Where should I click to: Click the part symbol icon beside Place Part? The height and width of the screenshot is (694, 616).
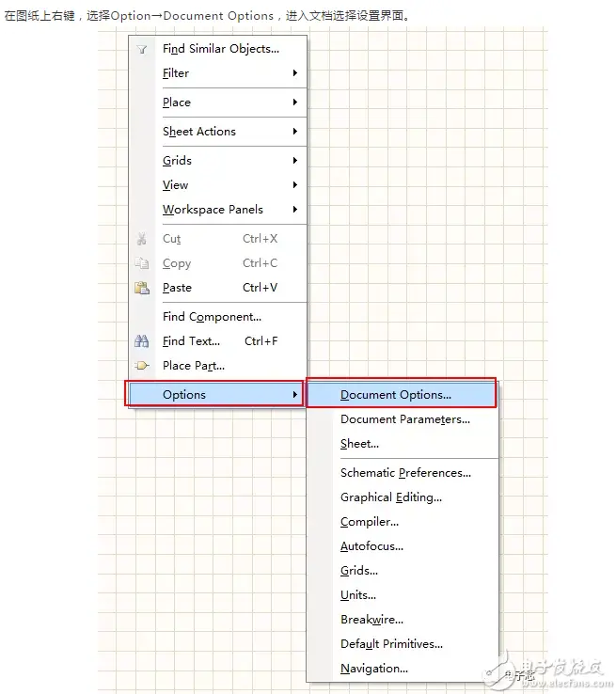142,366
